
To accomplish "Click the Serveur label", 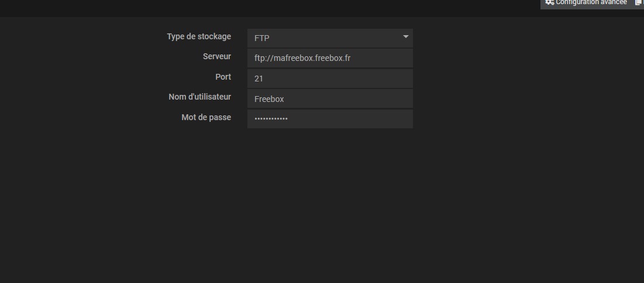I will coord(217,56).
